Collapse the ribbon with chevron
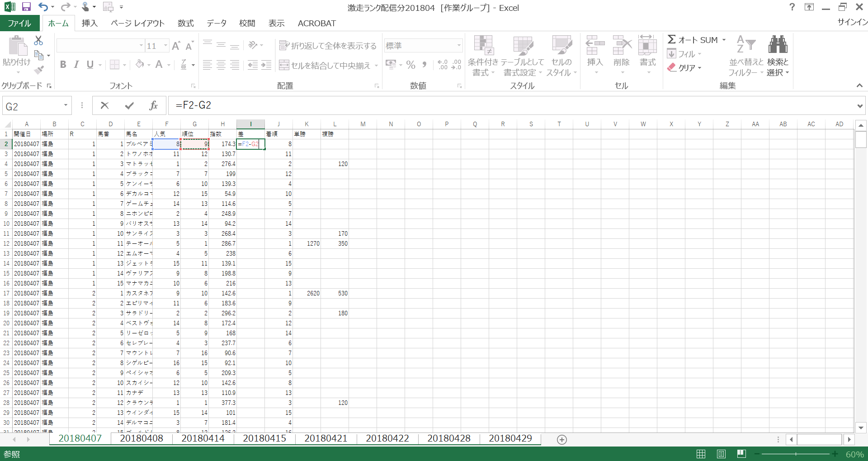This screenshot has height=461, width=868. [859, 86]
